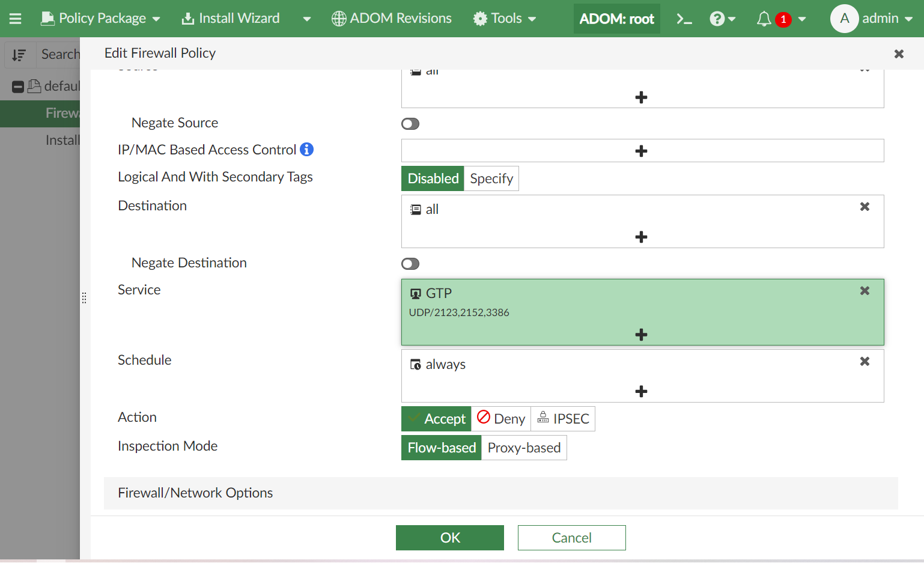The width and height of the screenshot is (924, 563).
Task: Click the notifications bell icon
Action: pos(764,19)
